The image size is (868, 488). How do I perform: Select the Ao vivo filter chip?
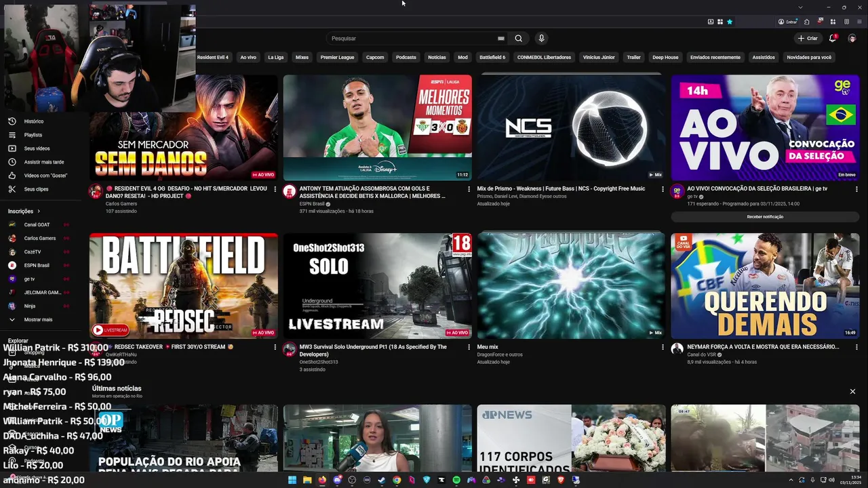tap(248, 58)
